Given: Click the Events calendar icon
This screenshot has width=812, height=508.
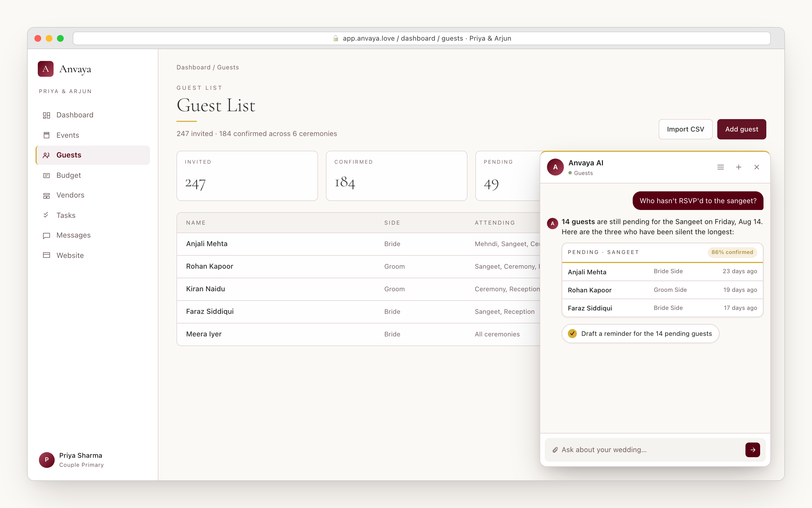Looking at the screenshot, I should pos(46,135).
